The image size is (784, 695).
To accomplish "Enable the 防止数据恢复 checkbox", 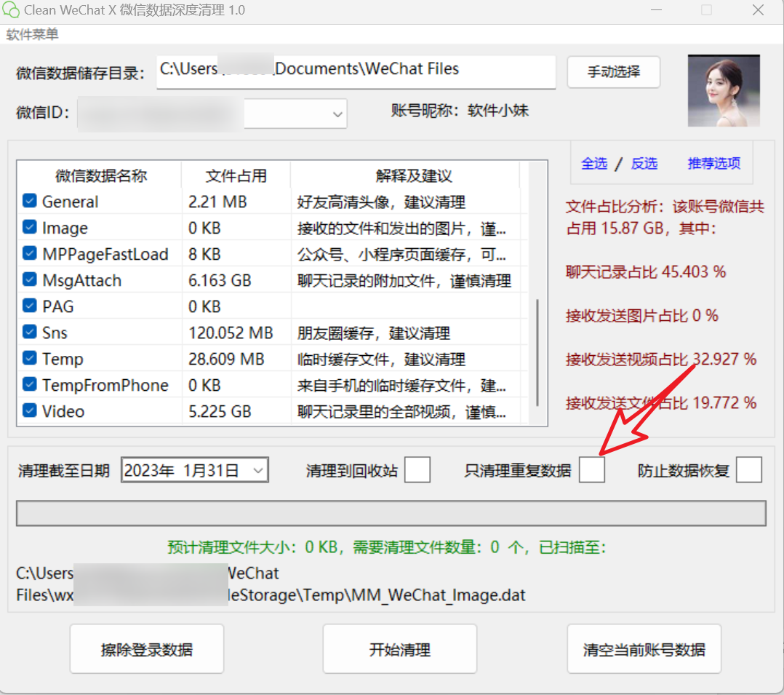I will (x=749, y=470).
